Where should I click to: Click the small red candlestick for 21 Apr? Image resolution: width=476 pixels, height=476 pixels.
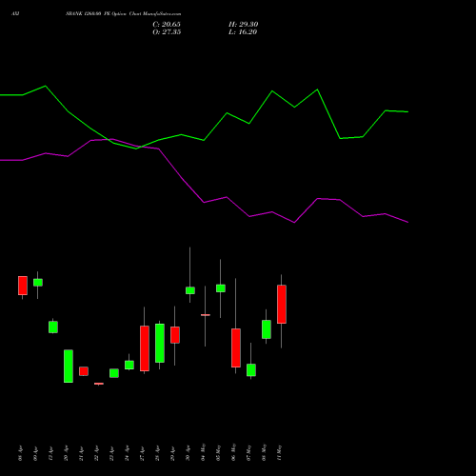point(84,371)
